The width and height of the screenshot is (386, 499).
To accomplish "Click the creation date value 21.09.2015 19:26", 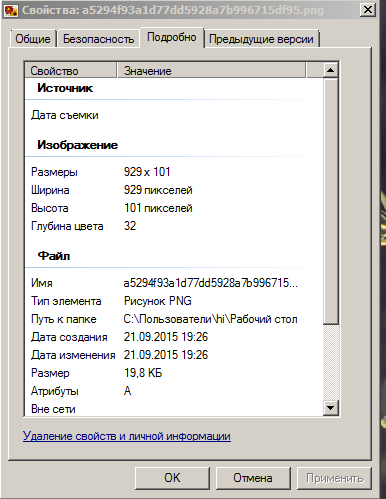I will tap(166, 337).
